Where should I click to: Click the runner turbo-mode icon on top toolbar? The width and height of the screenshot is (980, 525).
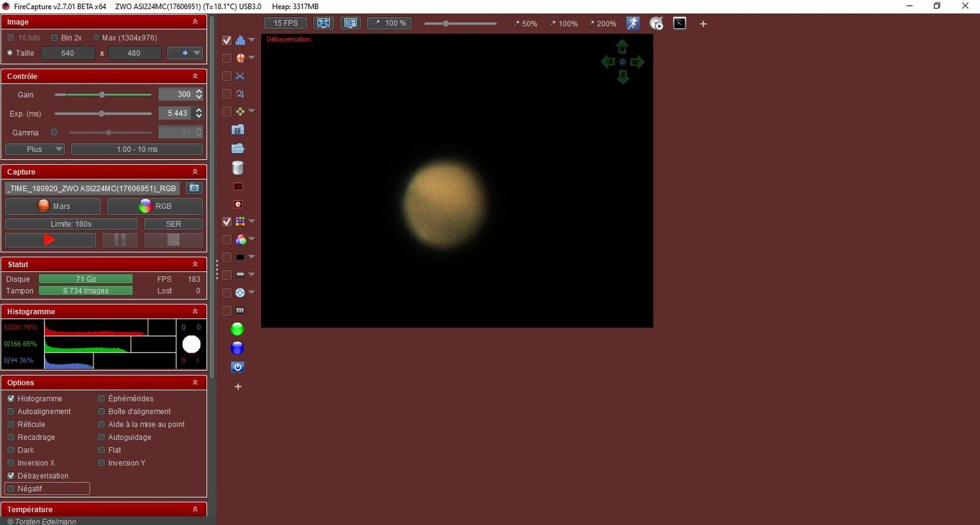pos(632,23)
